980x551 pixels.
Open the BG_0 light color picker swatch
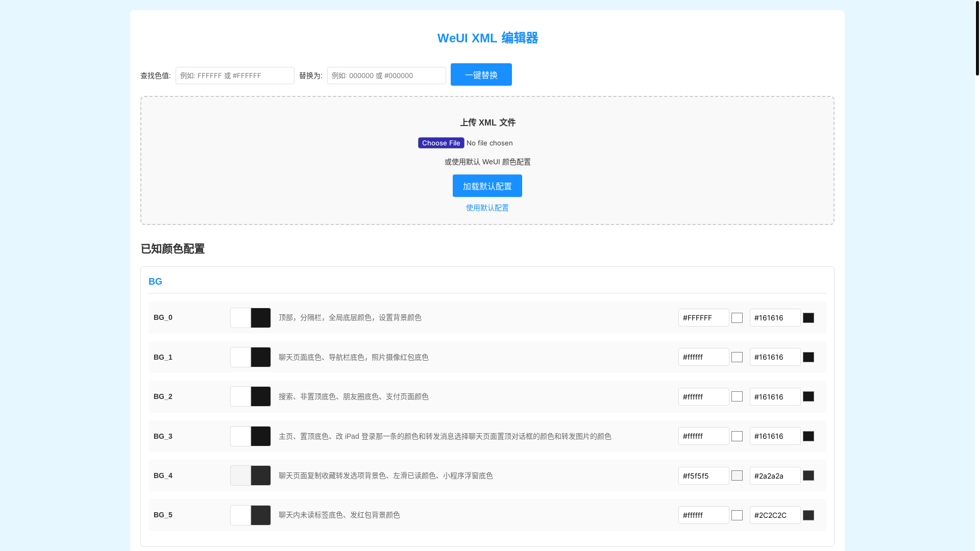click(737, 318)
